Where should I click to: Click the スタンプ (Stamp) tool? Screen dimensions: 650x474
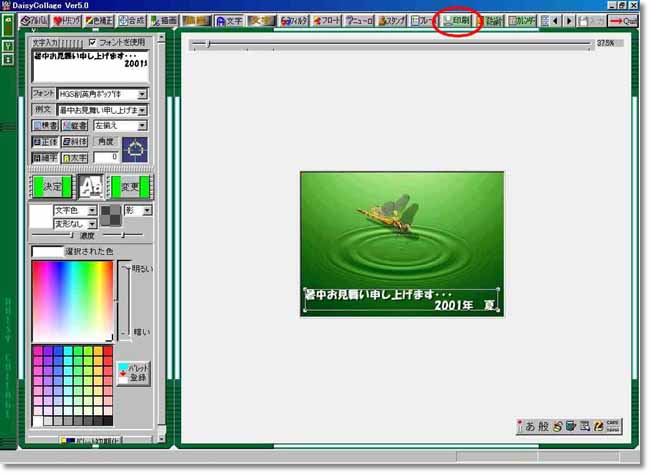pyautogui.click(x=391, y=20)
